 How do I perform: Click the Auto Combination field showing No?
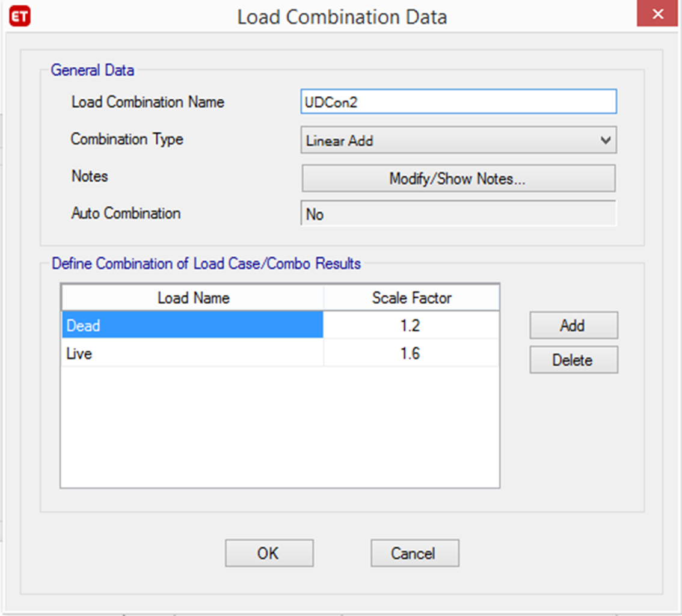[458, 214]
